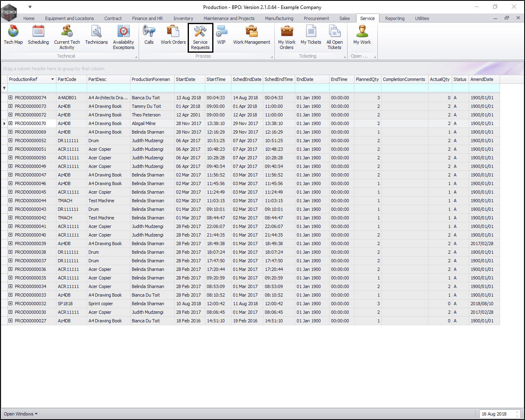The width and height of the screenshot is (525, 420).
Task: Open Availability Exceptions
Action: pos(123,37)
